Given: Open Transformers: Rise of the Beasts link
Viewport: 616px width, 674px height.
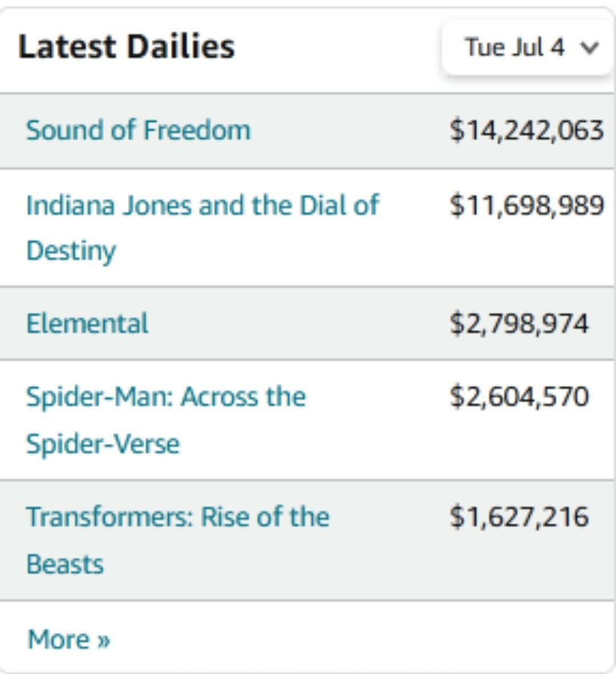Looking at the screenshot, I should [x=178, y=517].
